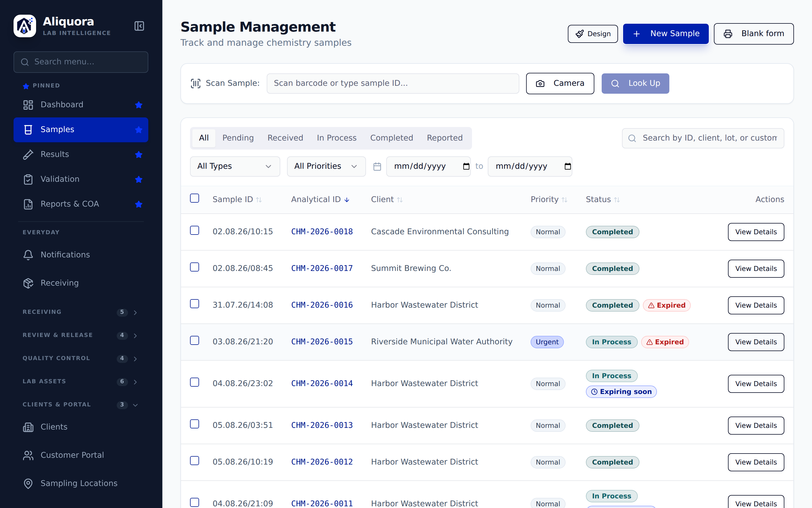Check the CHM-2026-0014 row checkbox
The image size is (812, 508).
tap(195, 382)
